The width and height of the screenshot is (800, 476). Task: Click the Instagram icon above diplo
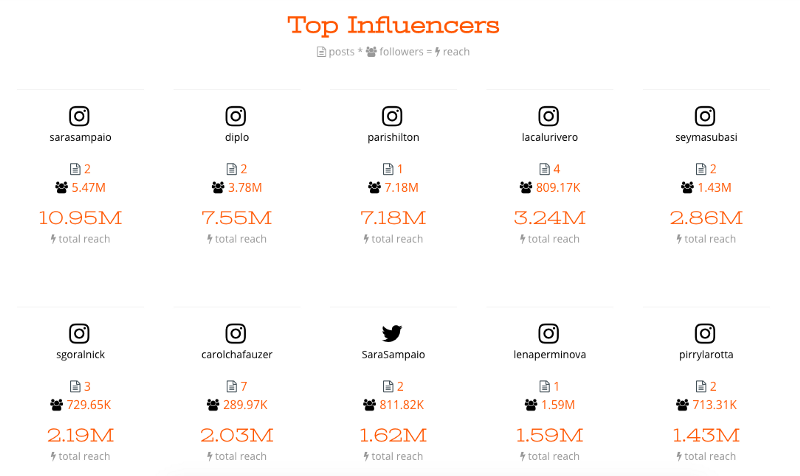coord(236,116)
